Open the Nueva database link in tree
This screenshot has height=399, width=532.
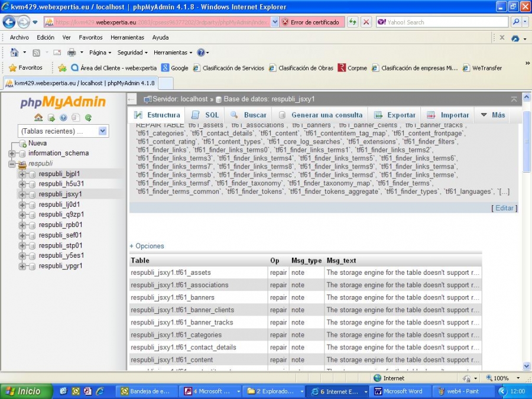point(38,143)
